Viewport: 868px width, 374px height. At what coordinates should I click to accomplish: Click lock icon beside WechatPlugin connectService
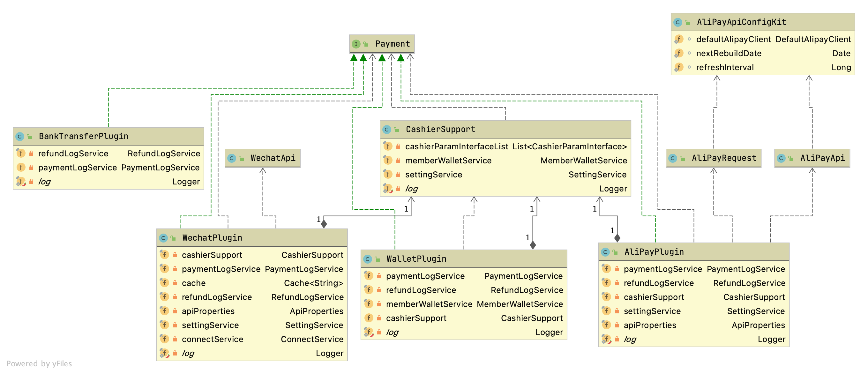click(175, 339)
